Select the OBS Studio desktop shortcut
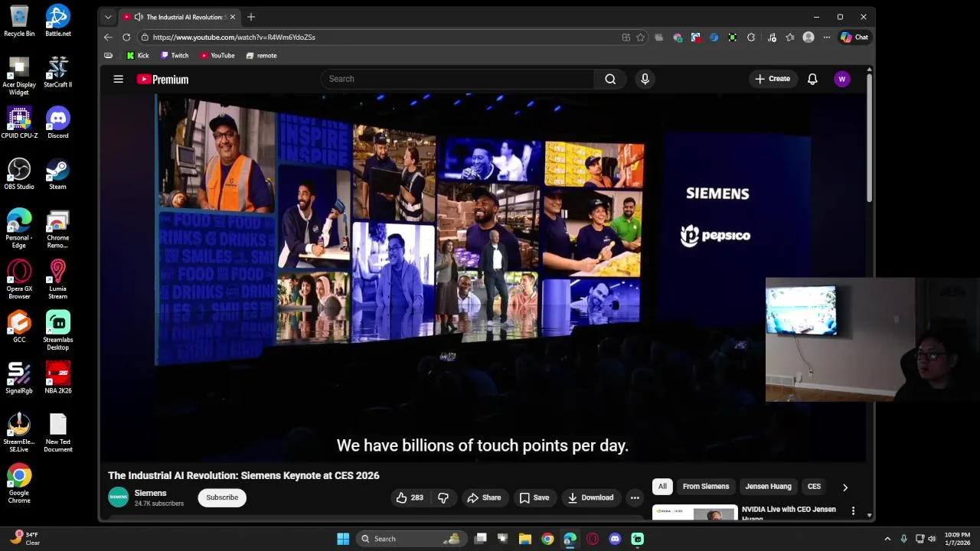Viewport: 980px width, 551px height. pos(19,174)
